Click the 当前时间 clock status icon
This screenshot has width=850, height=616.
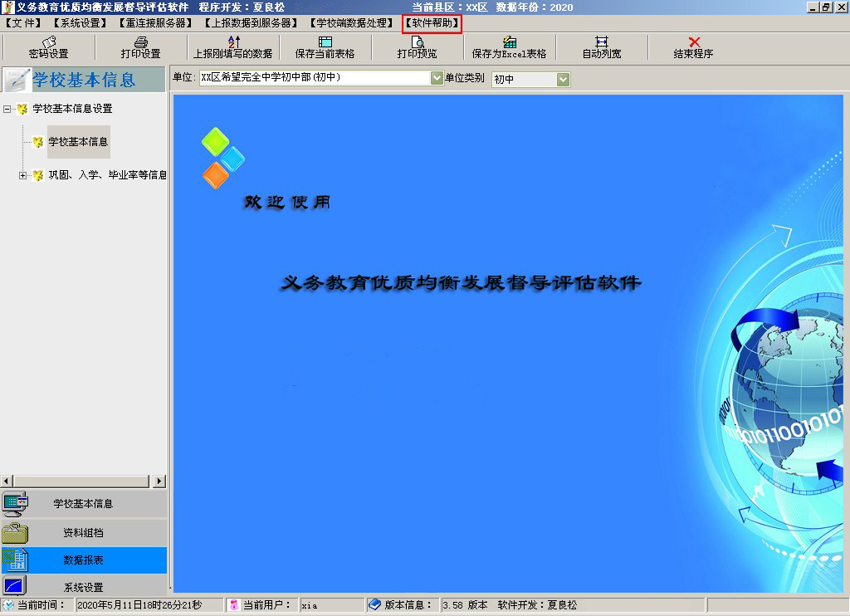8,604
